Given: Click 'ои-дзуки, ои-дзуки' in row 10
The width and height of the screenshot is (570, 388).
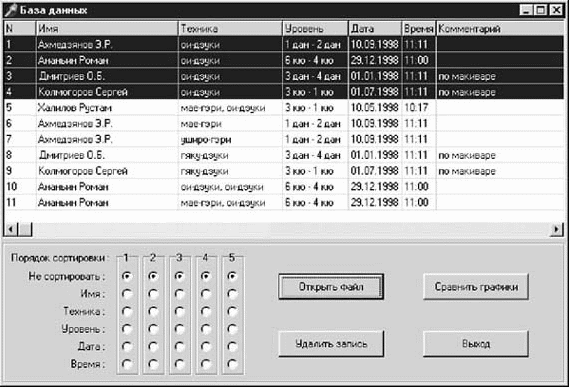Looking at the screenshot, I should tap(222, 187).
